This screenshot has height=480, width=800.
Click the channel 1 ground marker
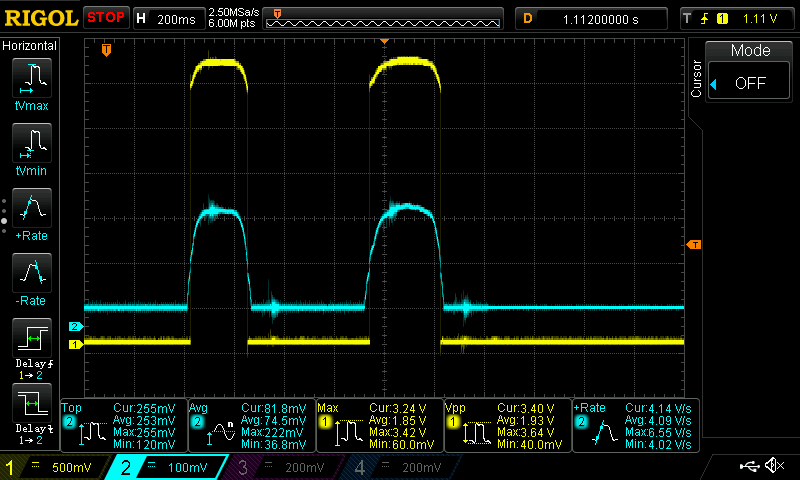coord(76,344)
